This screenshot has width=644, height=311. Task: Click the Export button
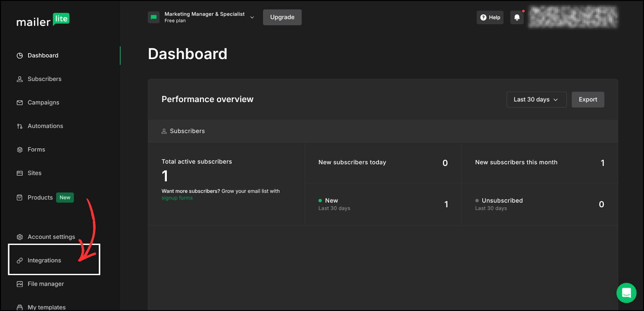[588, 100]
